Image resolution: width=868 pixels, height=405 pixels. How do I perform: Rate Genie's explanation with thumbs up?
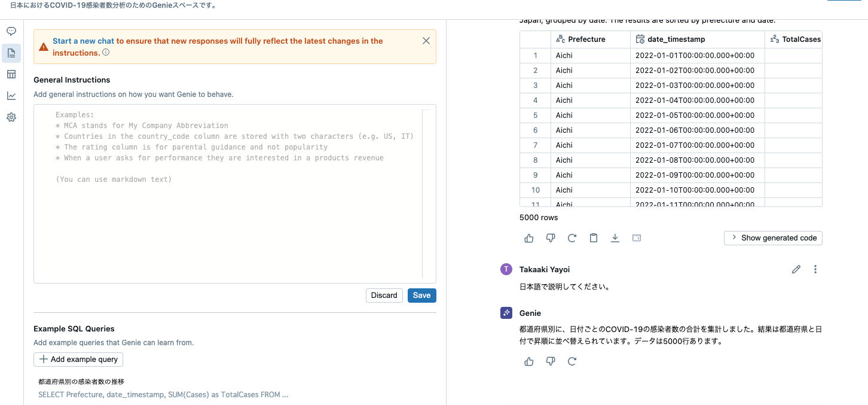coord(528,361)
